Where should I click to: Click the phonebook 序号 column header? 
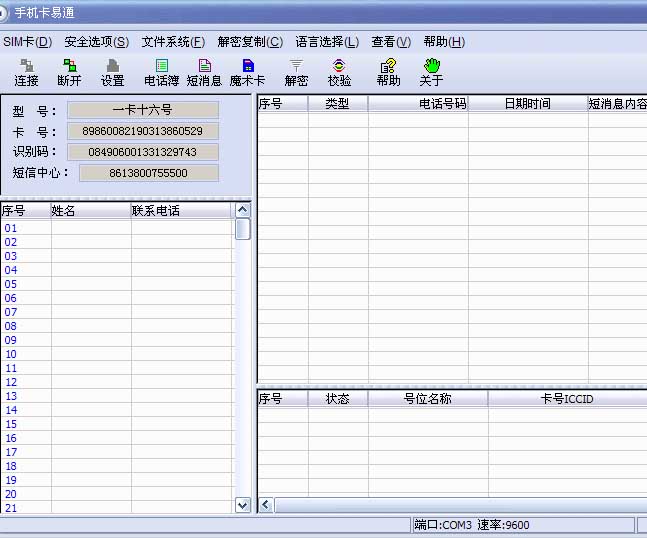coord(26,210)
